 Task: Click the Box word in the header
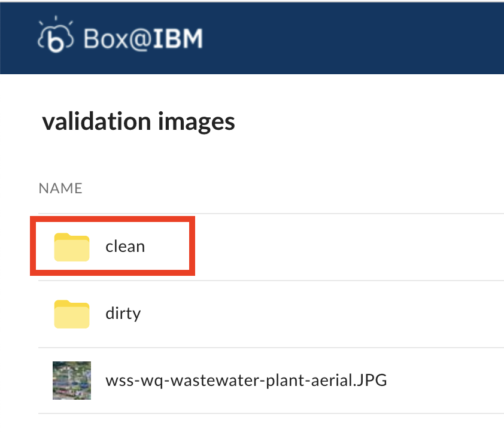click(x=106, y=39)
